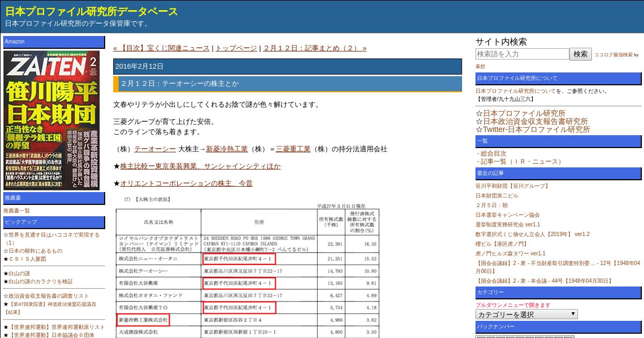Open the カテゴリーを選択 dropdown
644x338 pixels.
pyautogui.click(x=526, y=314)
